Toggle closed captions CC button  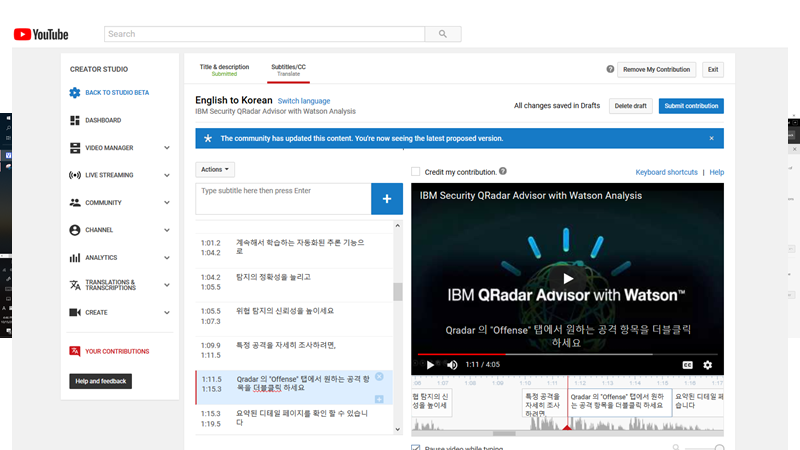point(687,365)
